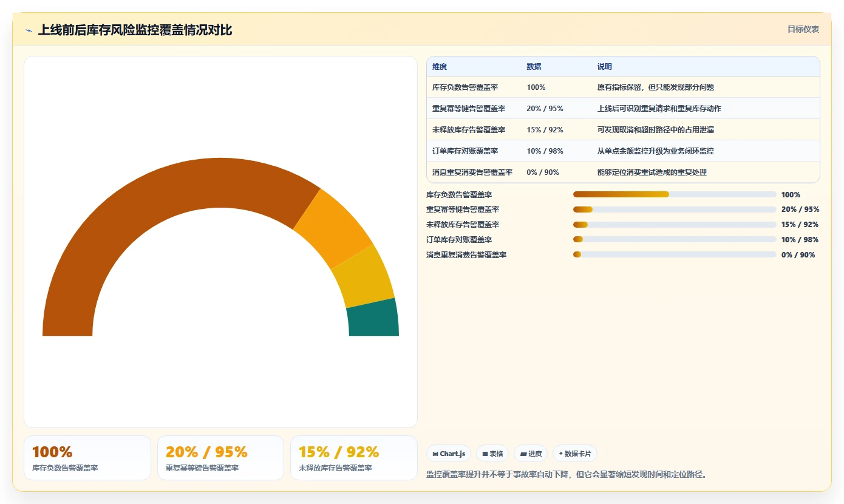Click the Chart.js chip

[449, 454]
